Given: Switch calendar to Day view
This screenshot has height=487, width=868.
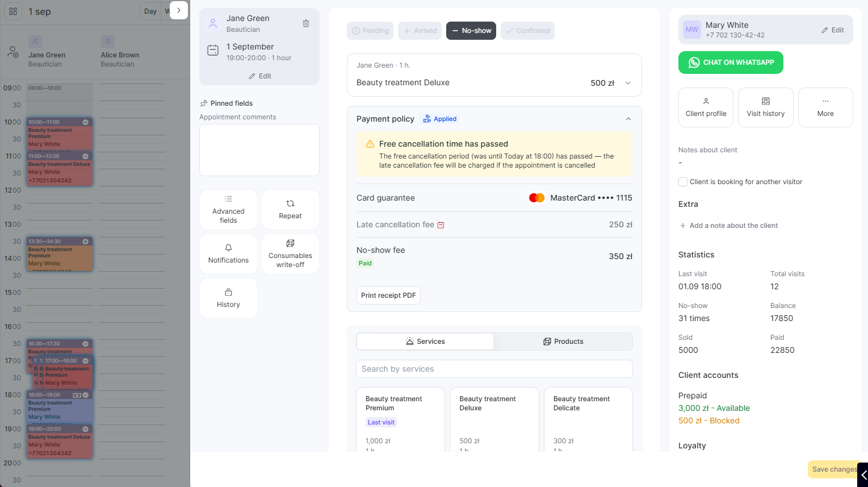Looking at the screenshot, I should click(x=150, y=11).
